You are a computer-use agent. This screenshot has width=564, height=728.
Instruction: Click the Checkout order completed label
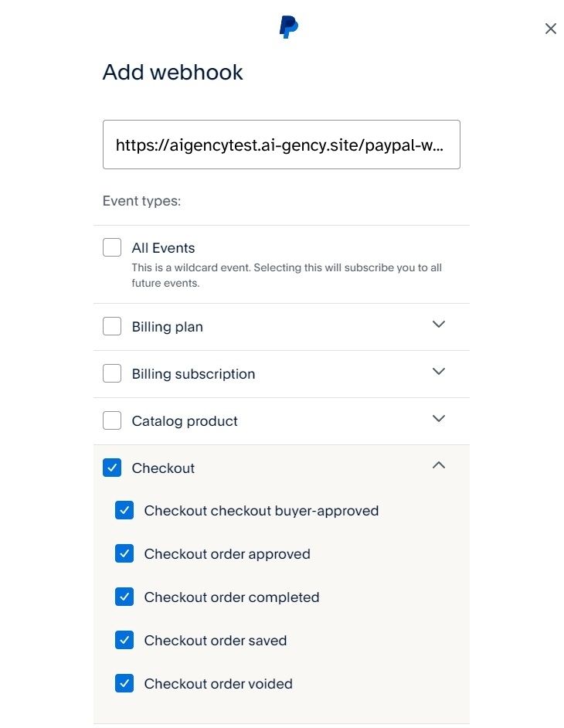point(231,597)
